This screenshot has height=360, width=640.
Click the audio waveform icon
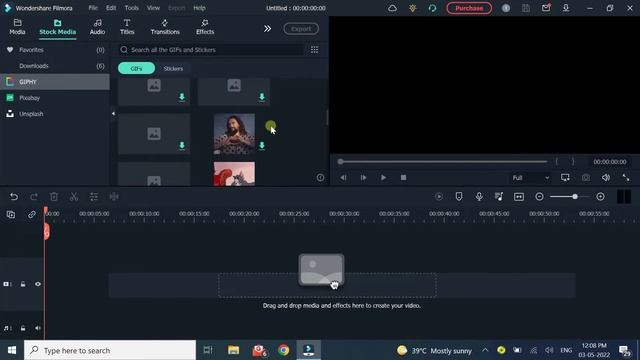tap(114, 197)
